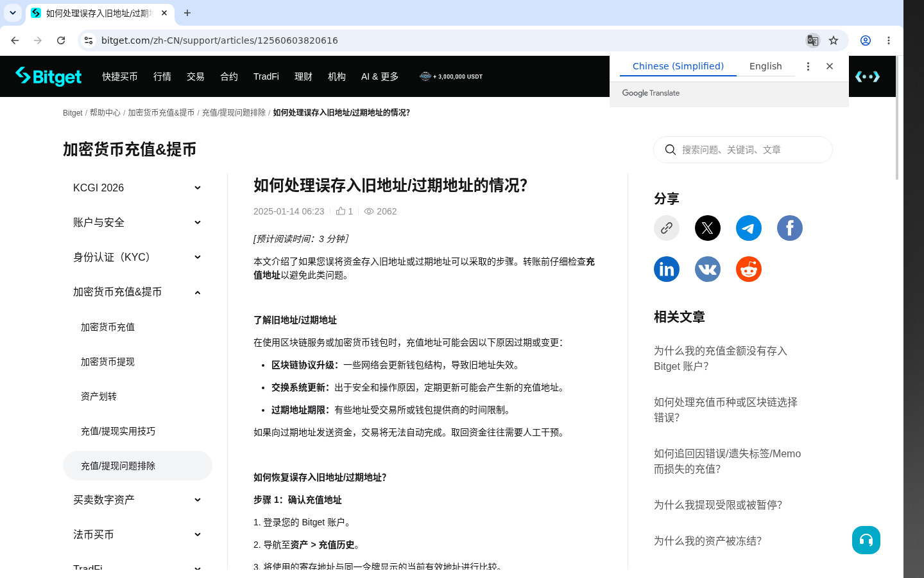The image size is (924, 578).
Task: Open 机构 nav menu
Action: 337,76
